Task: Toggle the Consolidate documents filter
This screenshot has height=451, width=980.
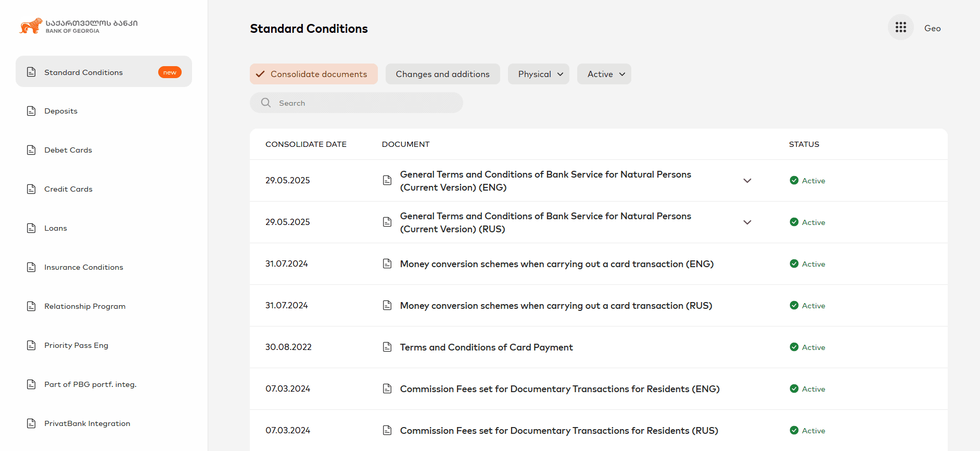Action: coord(313,74)
